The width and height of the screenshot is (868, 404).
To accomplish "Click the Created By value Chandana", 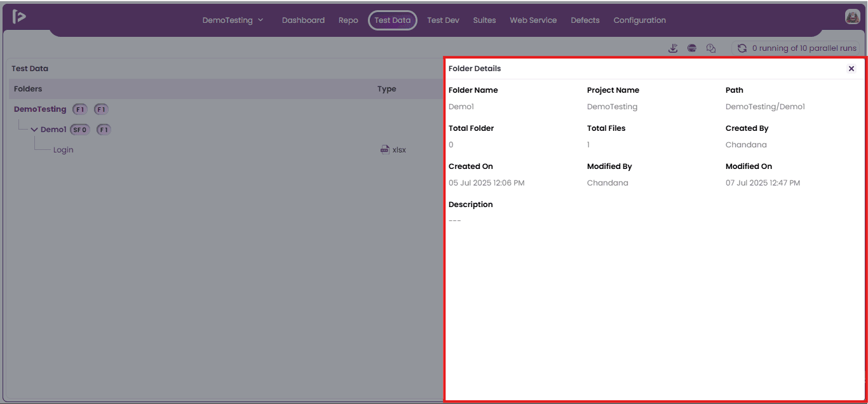I will pyautogui.click(x=746, y=145).
